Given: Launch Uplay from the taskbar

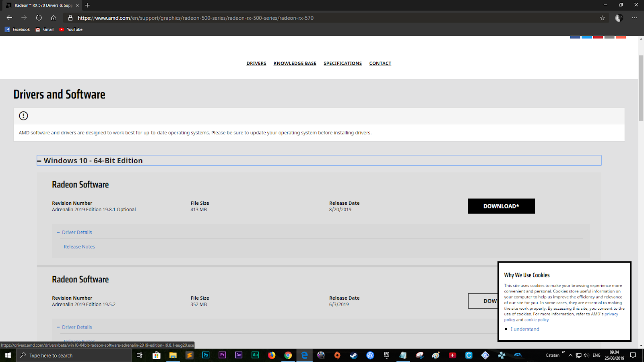Looking at the screenshot, I should click(370, 355).
